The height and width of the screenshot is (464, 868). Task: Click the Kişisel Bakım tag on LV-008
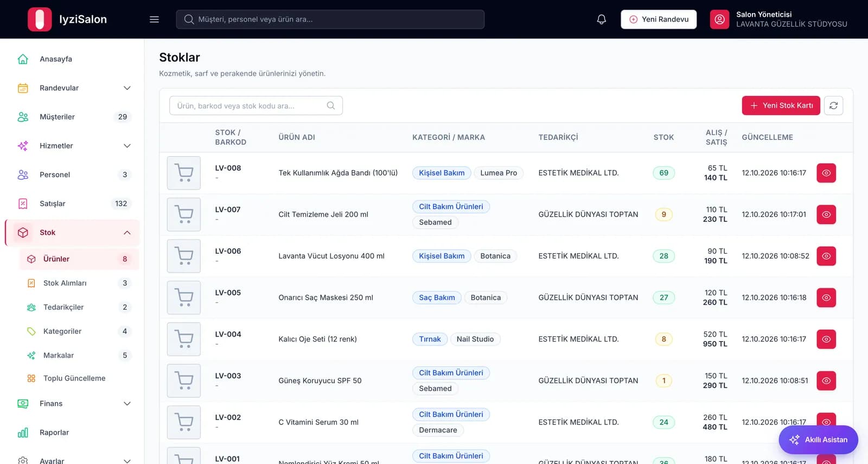click(x=442, y=173)
